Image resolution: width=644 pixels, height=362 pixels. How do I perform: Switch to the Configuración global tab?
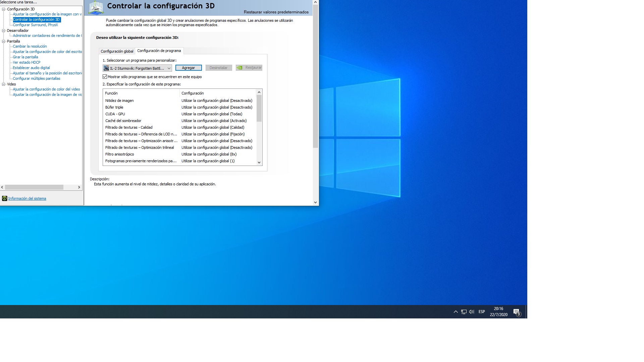117,51
